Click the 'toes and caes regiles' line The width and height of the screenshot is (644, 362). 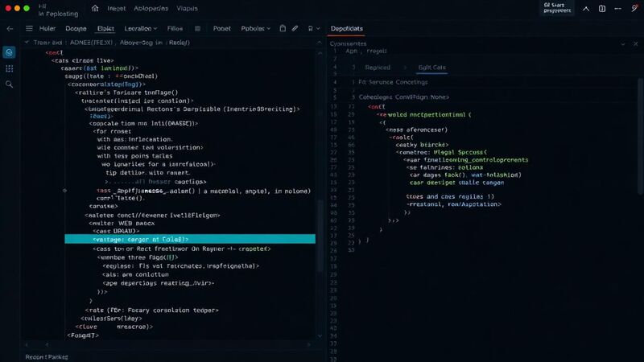pos(450,196)
